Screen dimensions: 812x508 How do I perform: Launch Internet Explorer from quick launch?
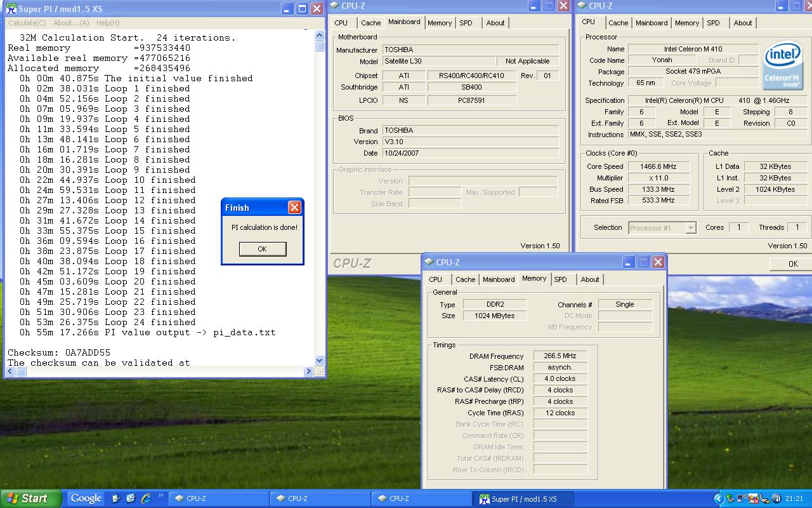(x=146, y=498)
